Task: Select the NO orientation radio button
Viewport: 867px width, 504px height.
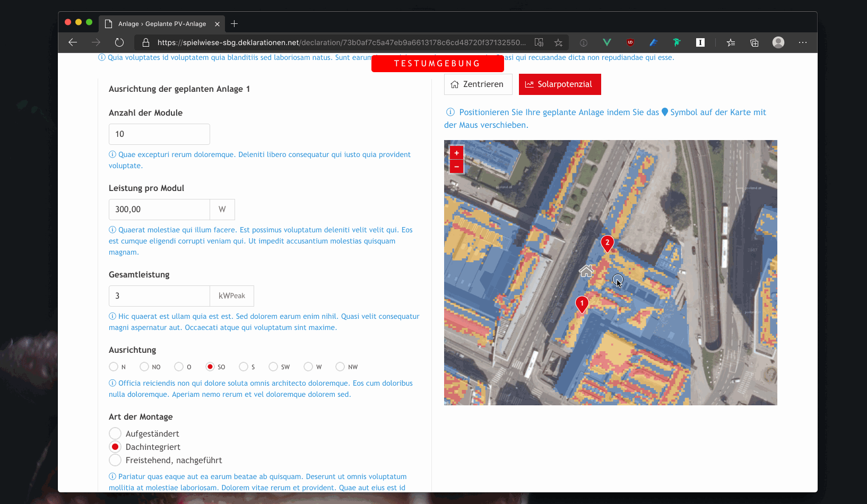Action: [x=144, y=367]
